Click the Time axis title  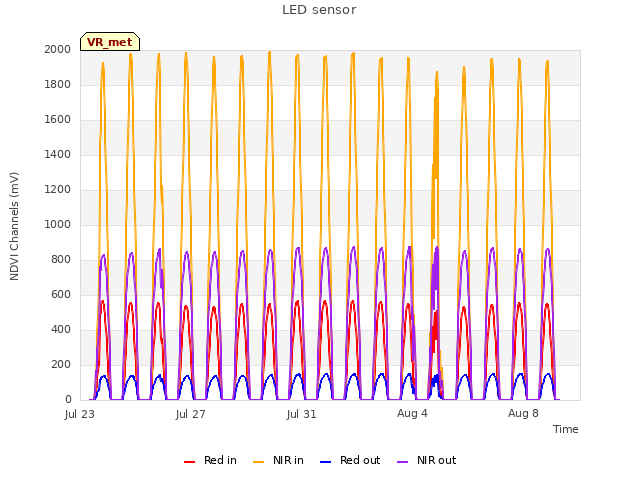pyautogui.click(x=565, y=429)
